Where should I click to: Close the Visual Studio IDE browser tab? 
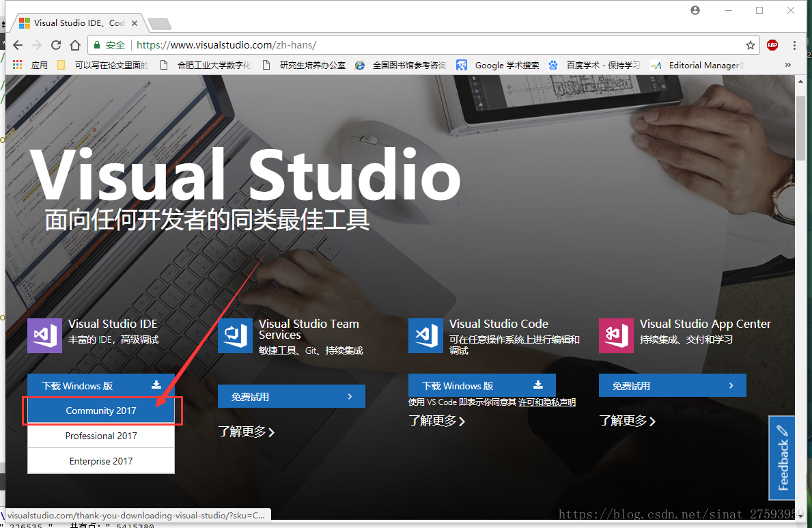(x=134, y=23)
